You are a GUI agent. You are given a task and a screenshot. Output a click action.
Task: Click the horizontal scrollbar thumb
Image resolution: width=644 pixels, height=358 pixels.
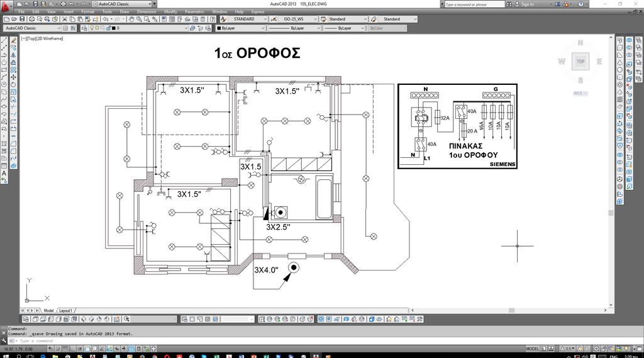pyautogui.click(x=511, y=310)
